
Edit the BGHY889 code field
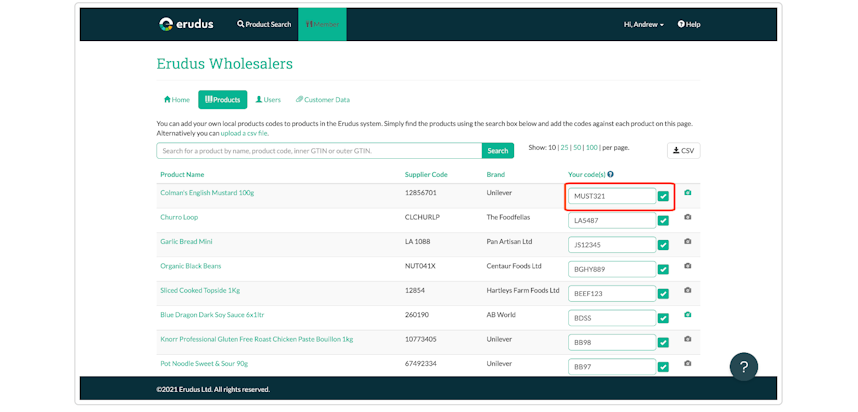coord(612,269)
